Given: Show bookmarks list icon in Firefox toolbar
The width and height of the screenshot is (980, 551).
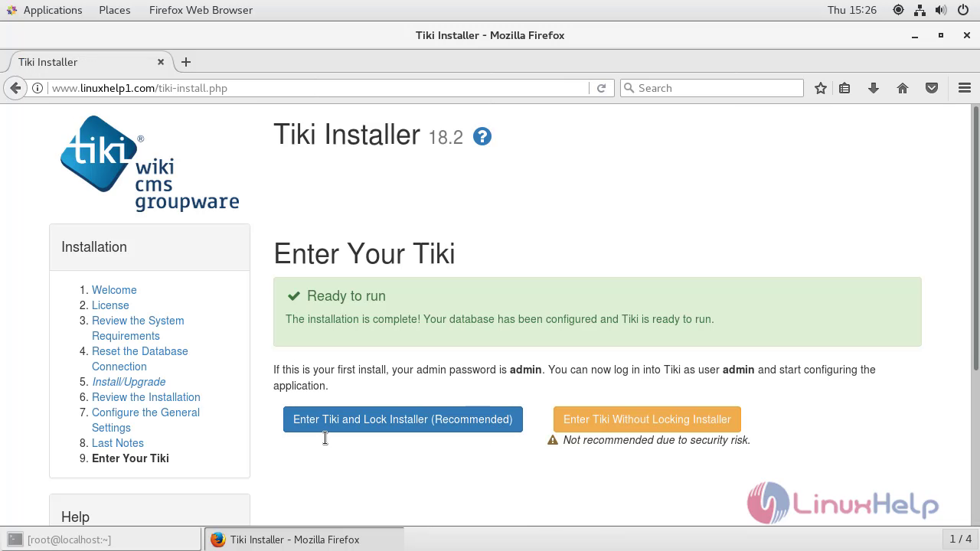Looking at the screenshot, I should coord(844,88).
